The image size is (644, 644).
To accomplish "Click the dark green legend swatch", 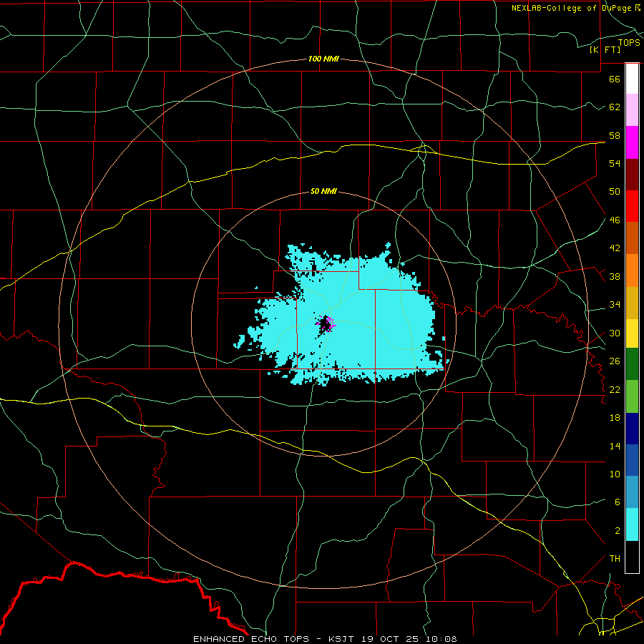I will [x=632, y=364].
